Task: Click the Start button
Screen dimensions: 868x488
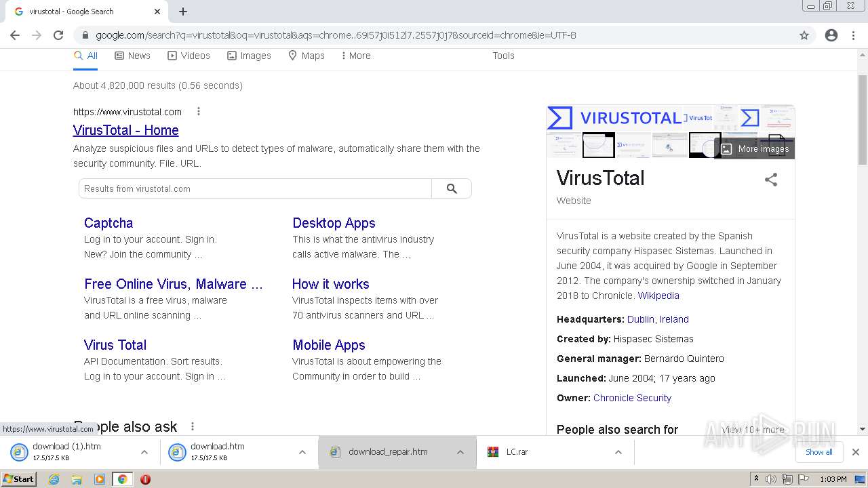Action: (x=19, y=479)
